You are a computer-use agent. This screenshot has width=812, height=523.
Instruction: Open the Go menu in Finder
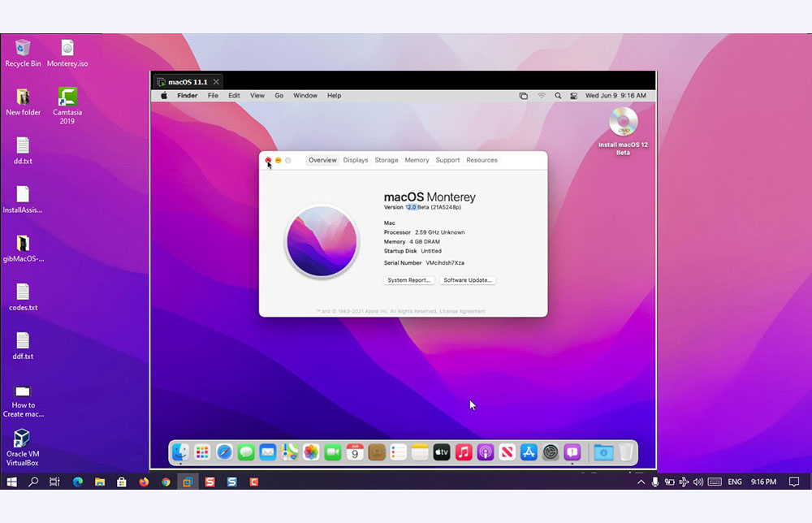[x=279, y=95]
